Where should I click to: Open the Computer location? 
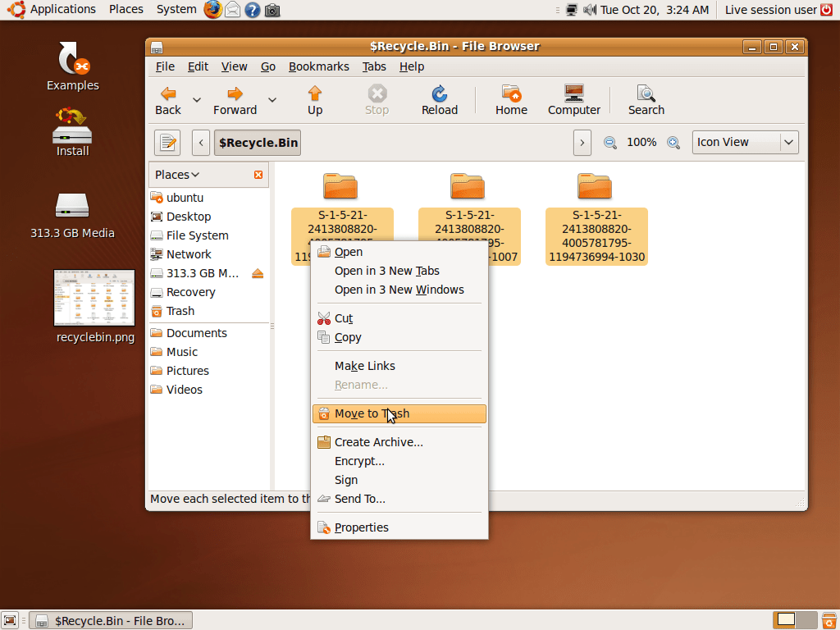(573, 100)
